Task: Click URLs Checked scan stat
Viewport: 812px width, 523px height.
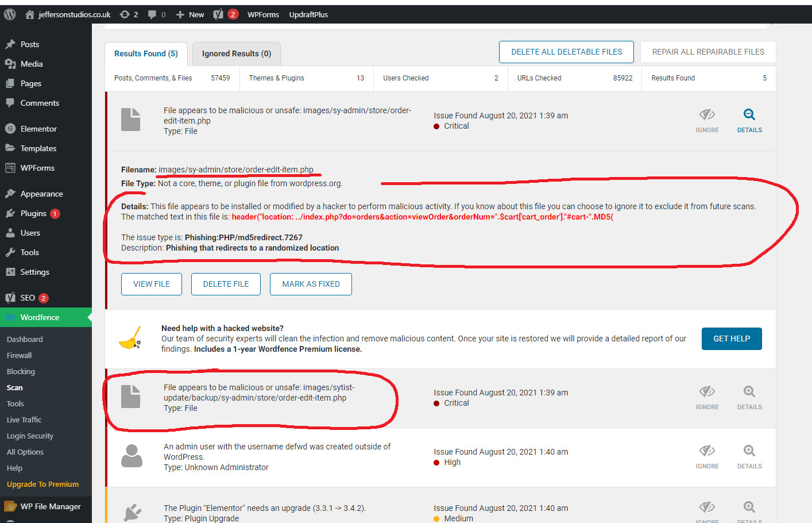Action: [x=575, y=78]
